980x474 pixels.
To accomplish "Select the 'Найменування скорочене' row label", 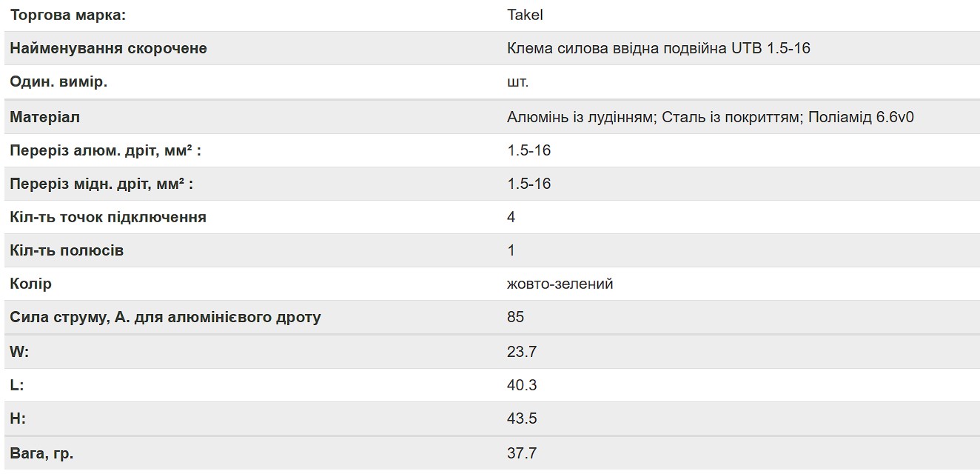I will click(x=108, y=48).
